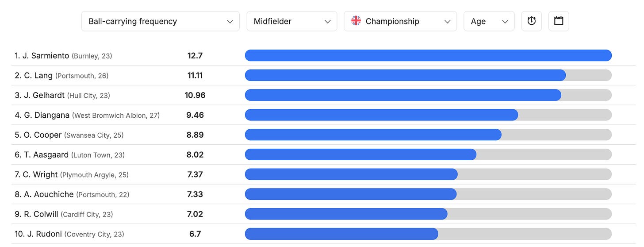Open the Championship league dropdown
644x247 pixels.
400,21
